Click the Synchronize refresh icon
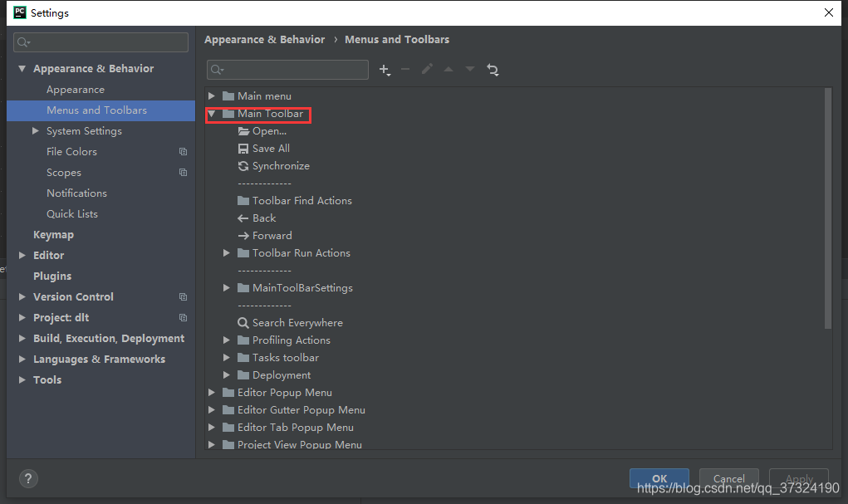Viewport: 848px width, 504px height. (243, 166)
